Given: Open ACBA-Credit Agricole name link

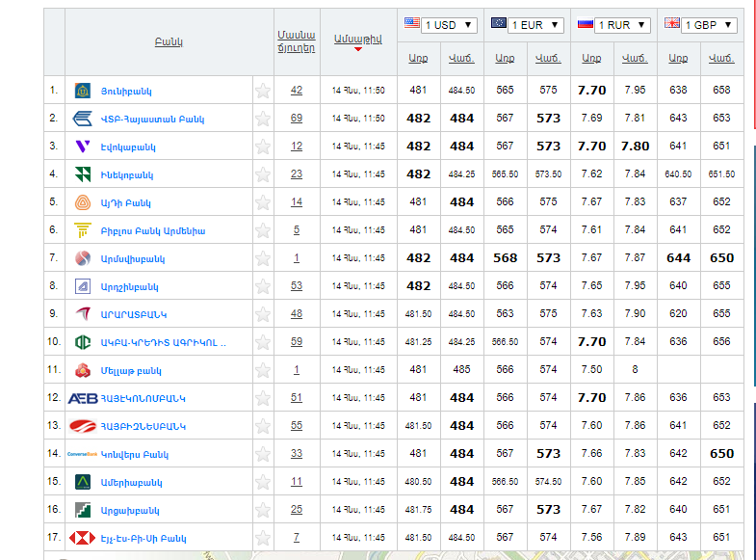Looking at the screenshot, I should coord(163,343).
